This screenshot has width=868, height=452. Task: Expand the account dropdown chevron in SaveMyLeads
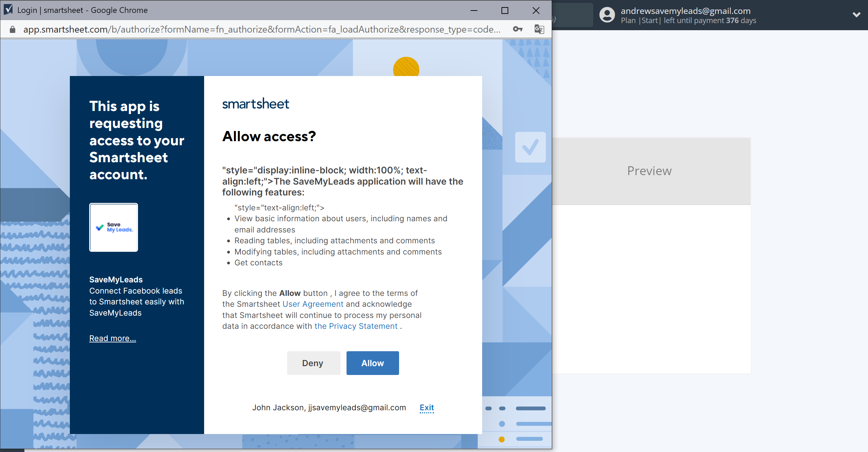click(x=856, y=15)
